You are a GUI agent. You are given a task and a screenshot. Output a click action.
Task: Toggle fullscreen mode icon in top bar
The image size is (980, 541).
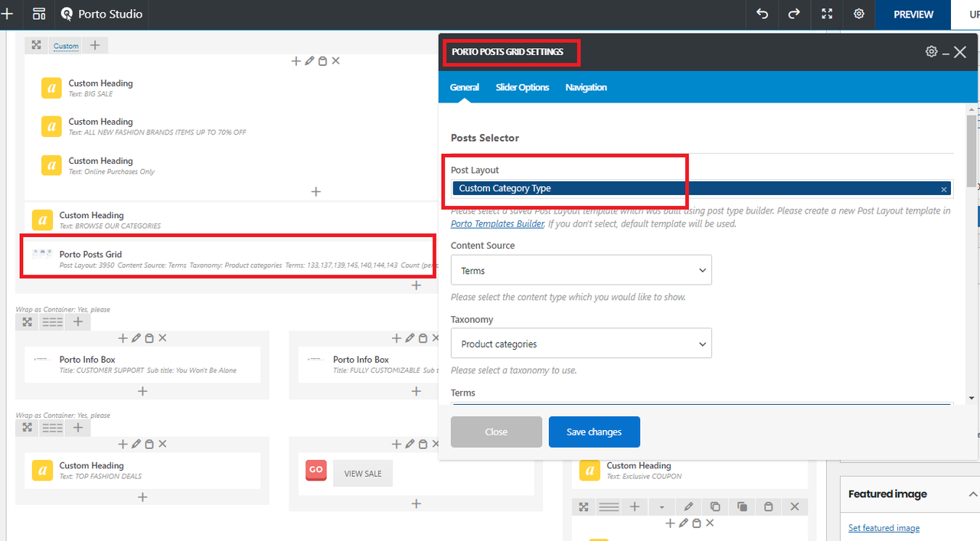tap(827, 14)
